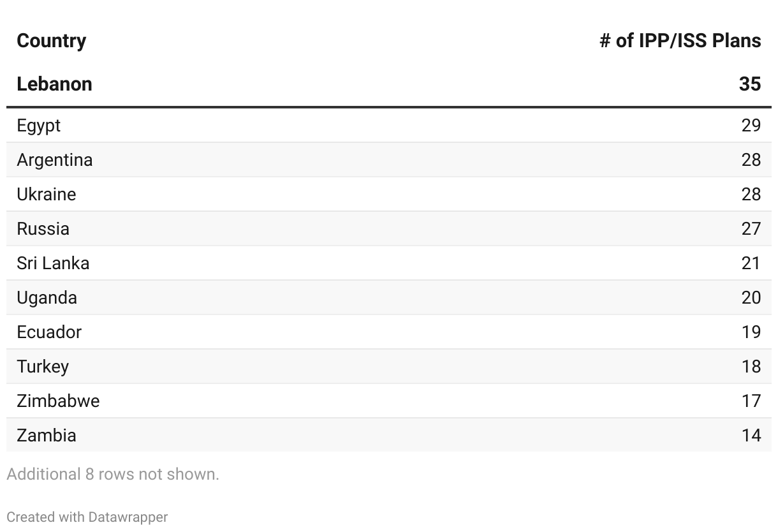This screenshot has width=778, height=532.
Task: Click the Russia country cell
Action: point(43,229)
